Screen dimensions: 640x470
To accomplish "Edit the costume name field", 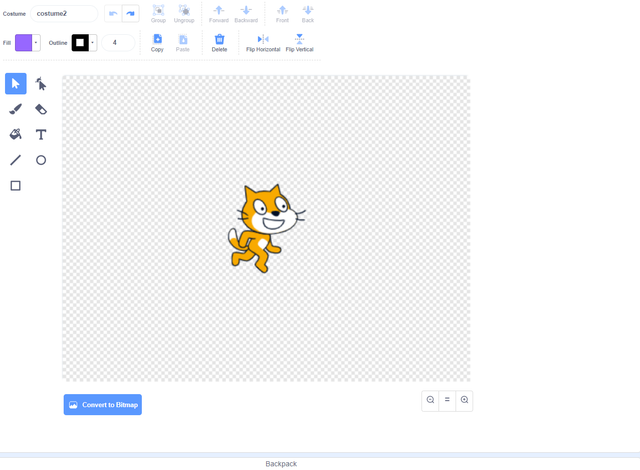I will (x=64, y=13).
